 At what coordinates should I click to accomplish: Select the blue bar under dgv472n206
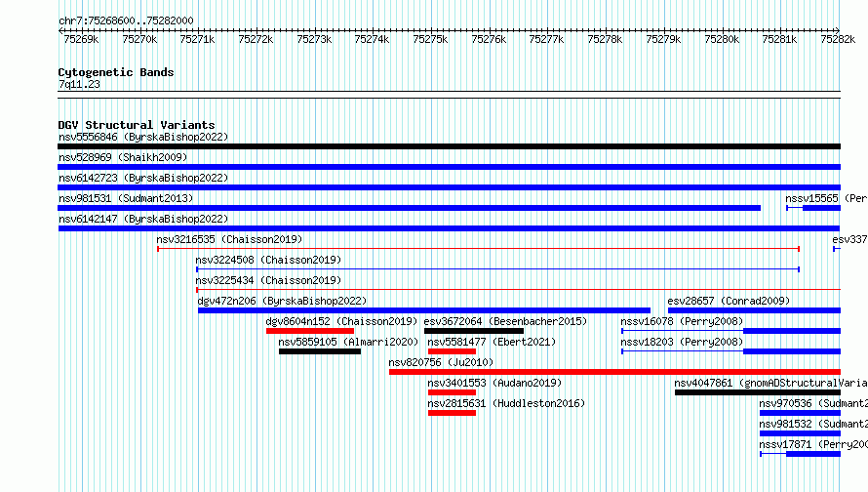pos(424,310)
